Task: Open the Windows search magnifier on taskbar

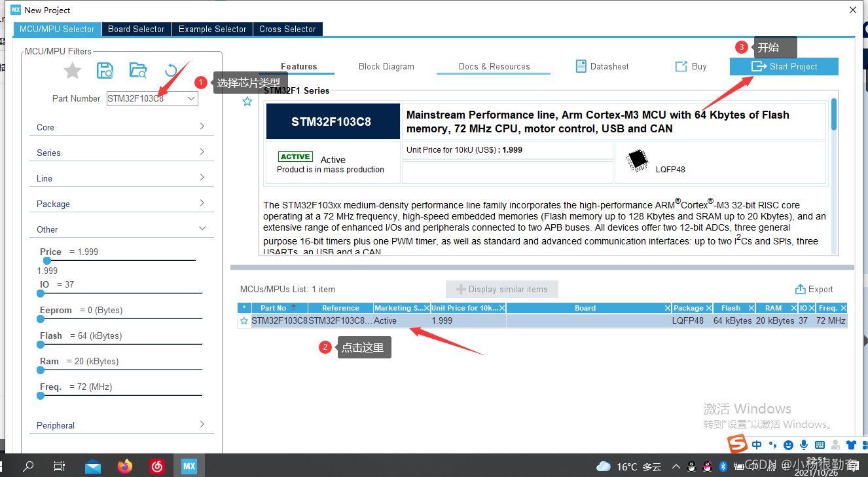Action: coord(28,466)
